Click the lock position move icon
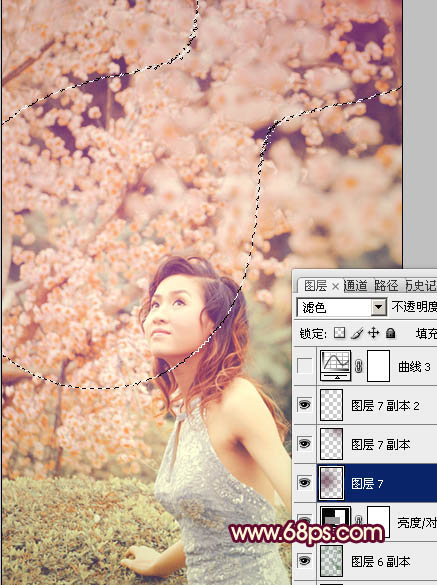This screenshot has height=585, width=437. (x=374, y=333)
